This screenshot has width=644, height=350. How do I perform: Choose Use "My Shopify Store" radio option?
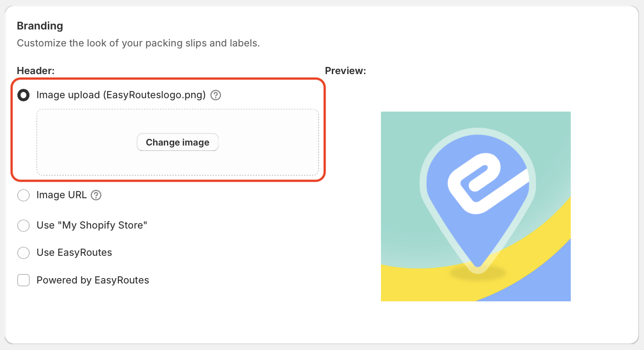23,225
